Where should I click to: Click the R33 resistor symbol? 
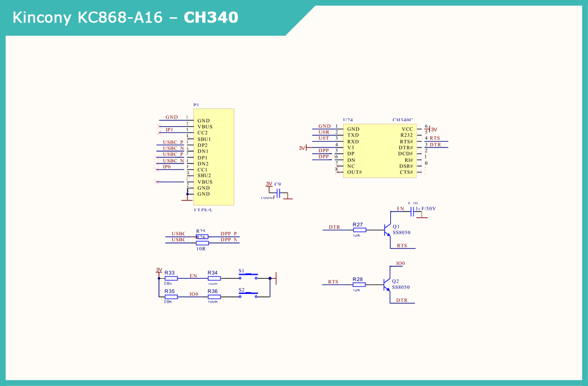tap(171, 278)
